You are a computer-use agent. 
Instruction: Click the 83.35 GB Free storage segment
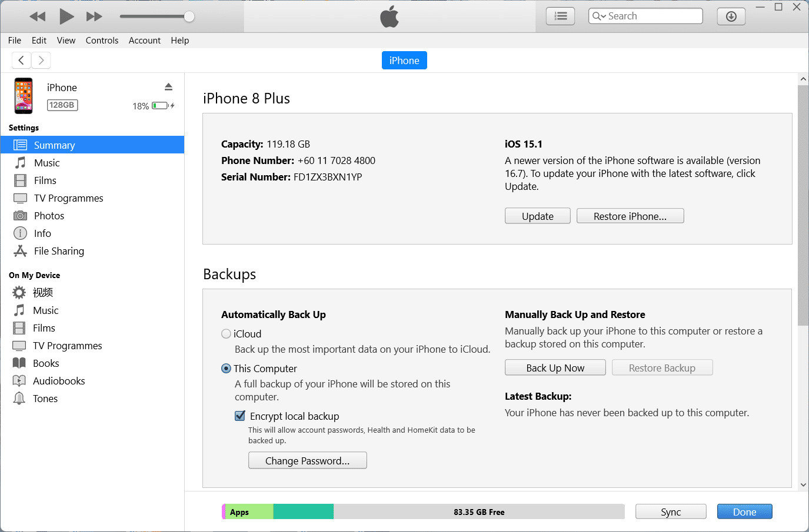coord(479,511)
